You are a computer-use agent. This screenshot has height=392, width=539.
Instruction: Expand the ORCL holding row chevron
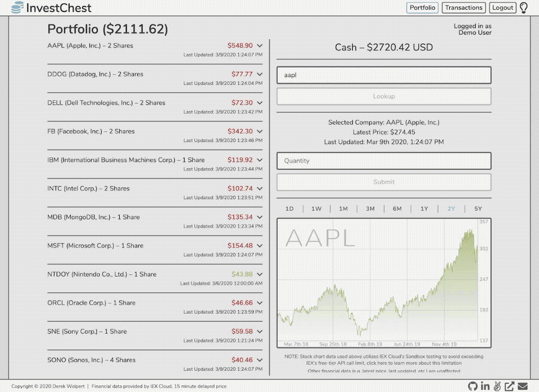tap(260, 303)
